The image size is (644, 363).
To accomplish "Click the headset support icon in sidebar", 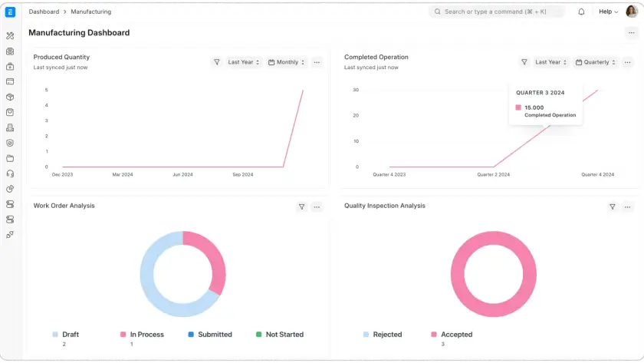I will pyautogui.click(x=10, y=173).
